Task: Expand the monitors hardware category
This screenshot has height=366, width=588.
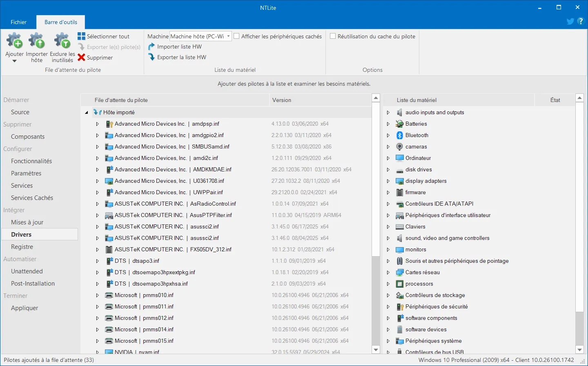Action: tap(388, 249)
